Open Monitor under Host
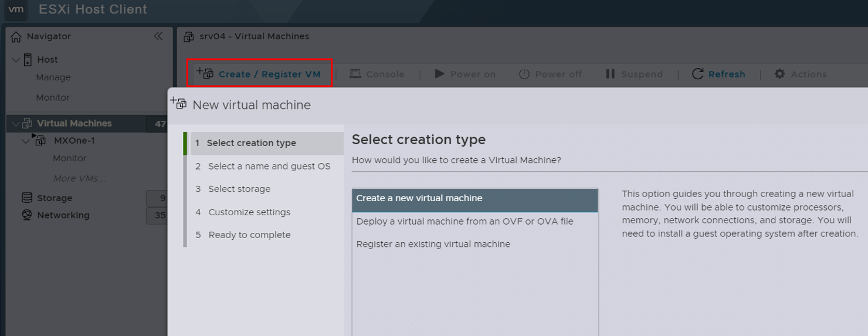Image resolution: width=868 pixels, height=336 pixels. [x=53, y=97]
